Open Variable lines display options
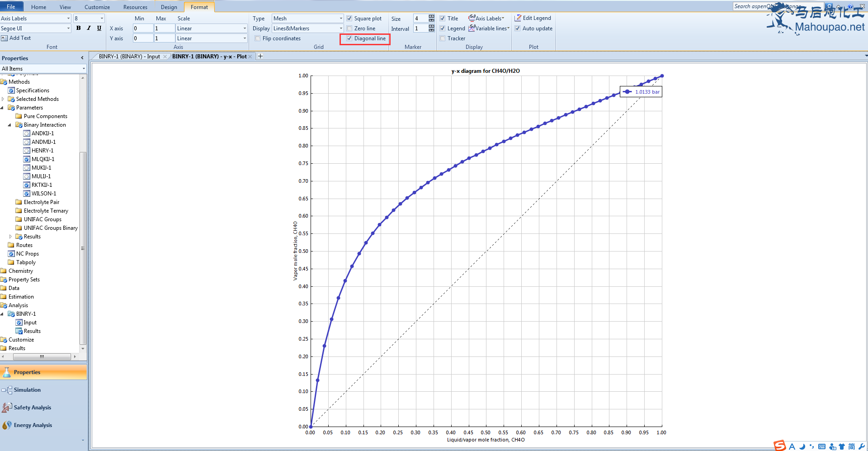This screenshot has width=868, height=451. 489,28
